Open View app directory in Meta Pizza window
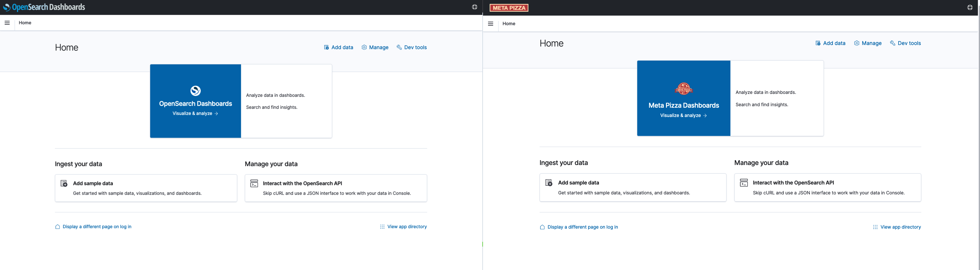Viewport: 980px width, 270px height. pos(901,227)
